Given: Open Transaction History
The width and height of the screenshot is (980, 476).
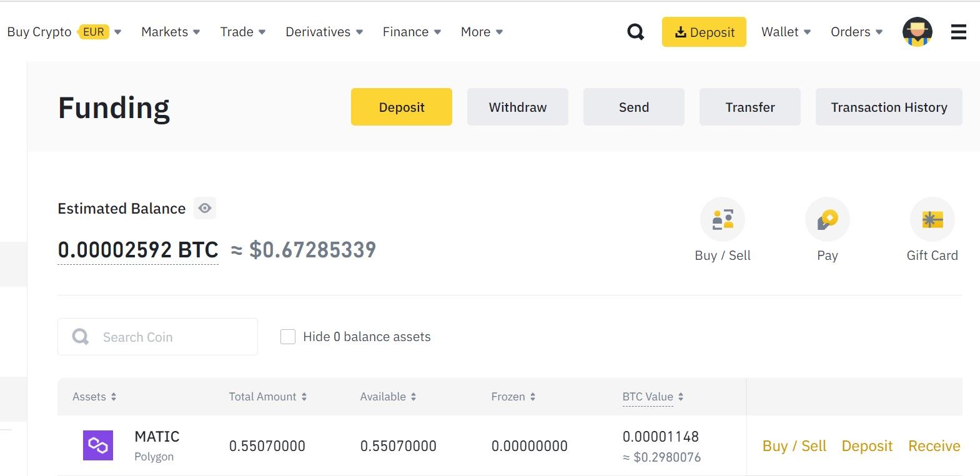Looking at the screenshot, I should pos(888,107).
